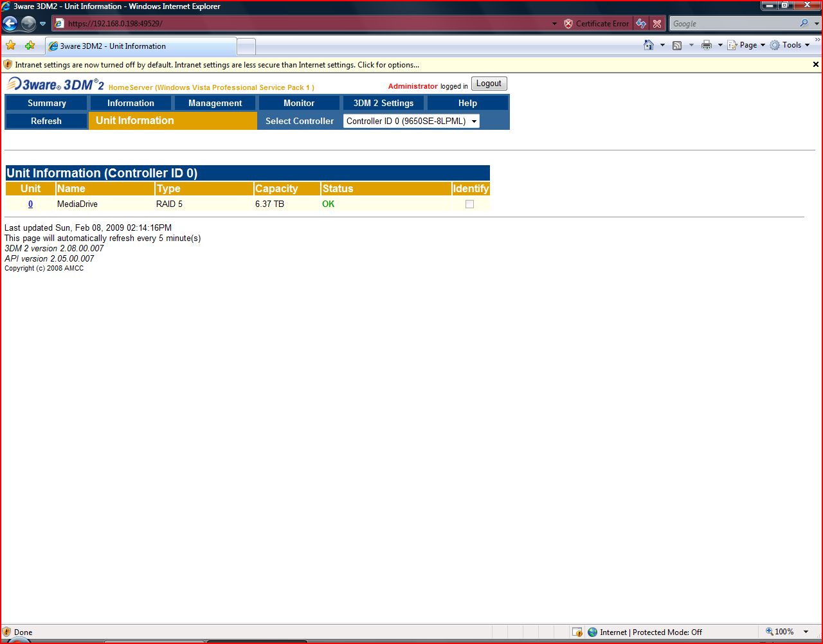Click into the Google search box
The width and height of the screenshot is (823, 644).
pos(732,24)
